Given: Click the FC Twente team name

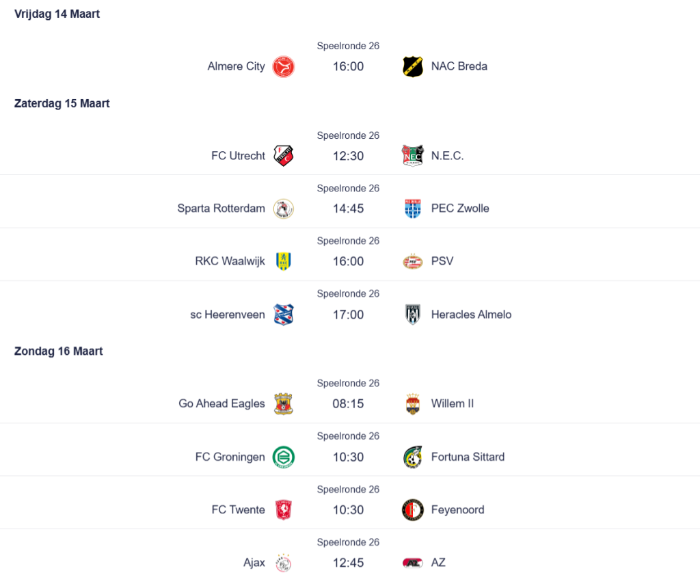Looking at the screenshot, I should 238,510.
